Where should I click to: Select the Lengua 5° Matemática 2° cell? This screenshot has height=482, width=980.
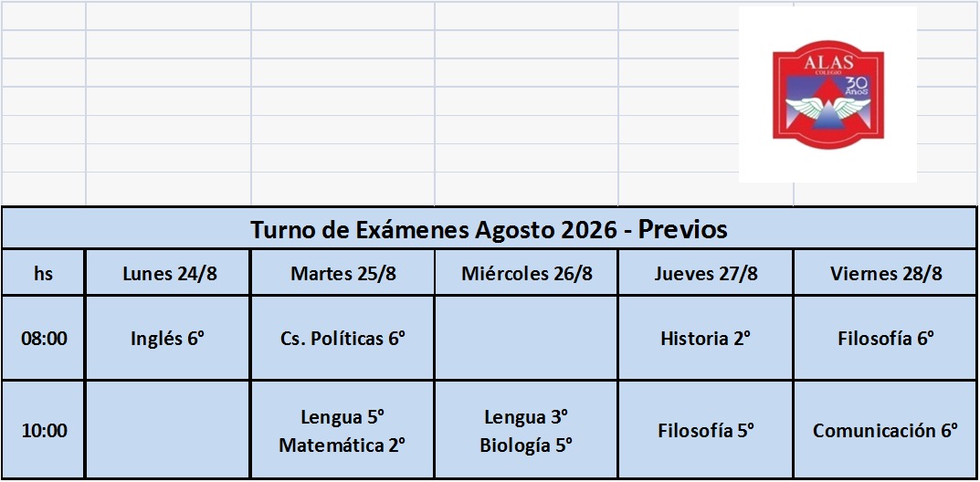tap(342, 430)
